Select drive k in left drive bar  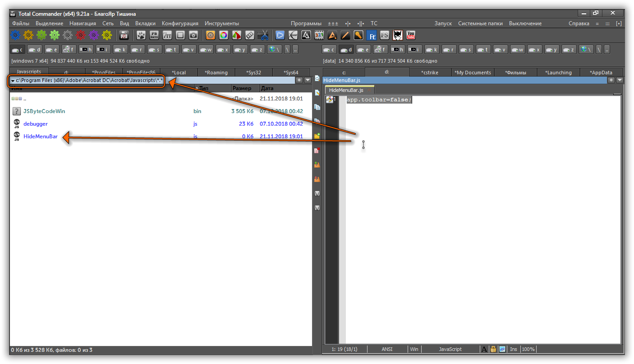click(x=120, y=50)
